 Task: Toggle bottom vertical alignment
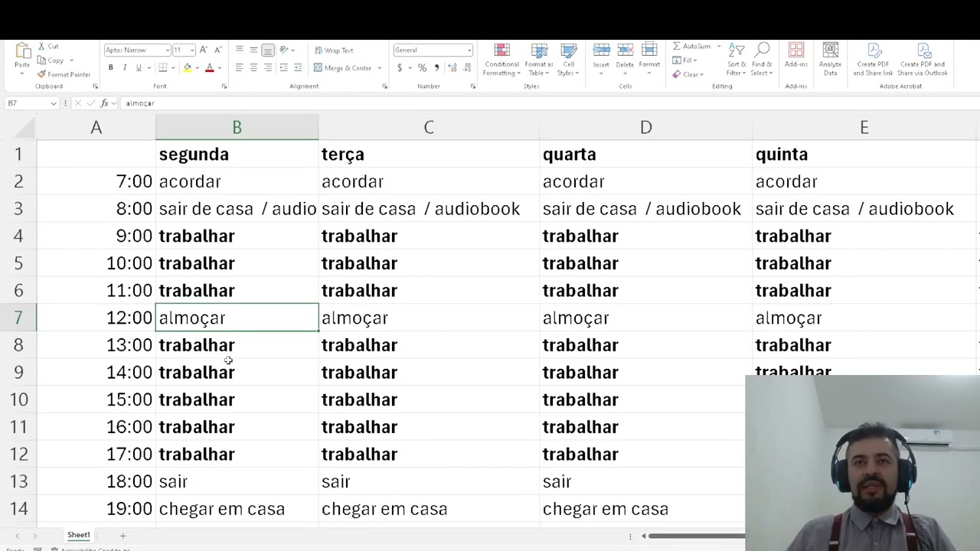point(267,50)
